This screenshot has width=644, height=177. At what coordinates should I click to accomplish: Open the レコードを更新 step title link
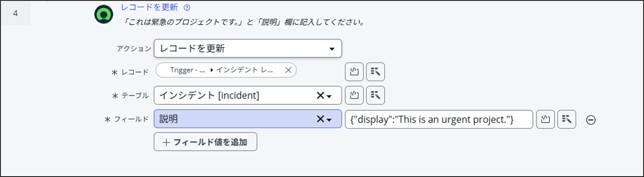tap(149, 8)
